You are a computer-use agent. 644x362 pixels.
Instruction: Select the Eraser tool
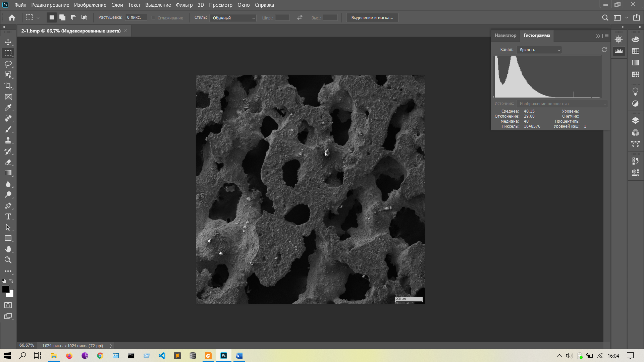click(x=8, y=162)
